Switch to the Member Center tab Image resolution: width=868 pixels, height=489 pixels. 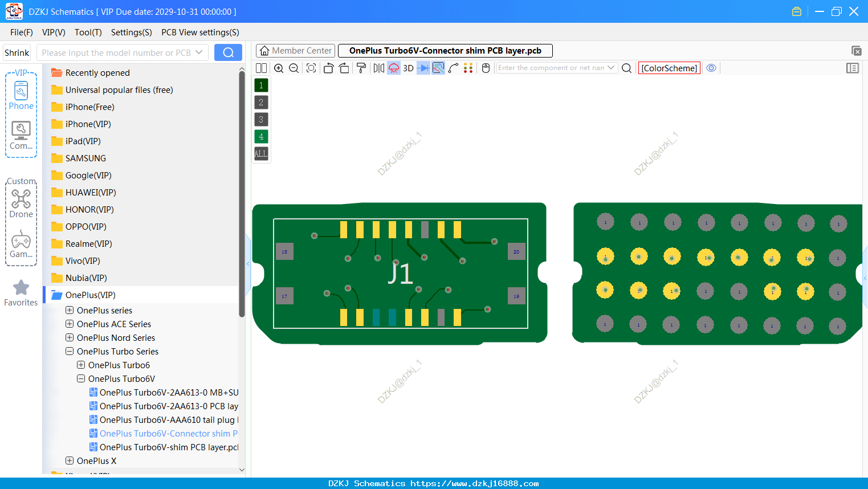point(295,51)
